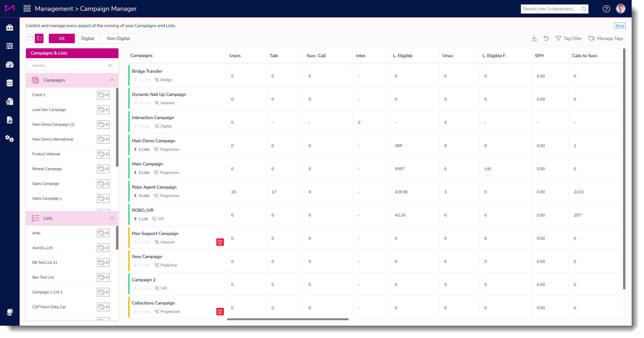The height and width of the screenshot is (338, 644).
Task: Collapse the Lists section in the sidebar
Action: pyautogui.click(x=112, y=218)
